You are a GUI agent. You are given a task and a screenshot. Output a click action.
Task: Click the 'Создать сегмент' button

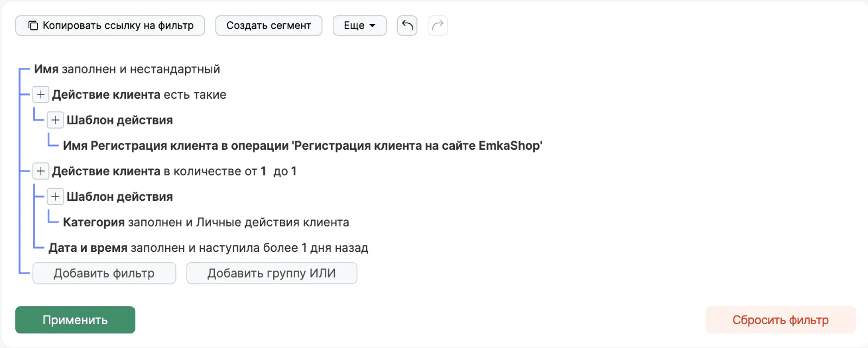[x=269, y=25]
